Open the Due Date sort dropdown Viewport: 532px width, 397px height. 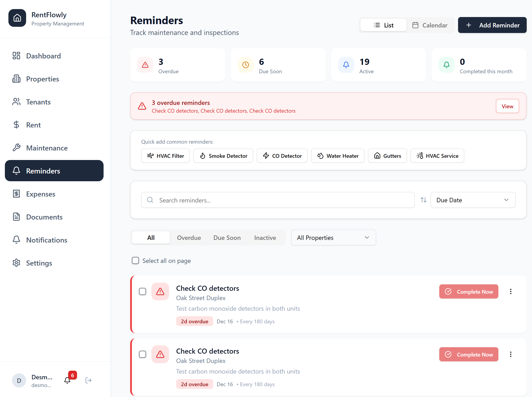(x=473, y=200)
